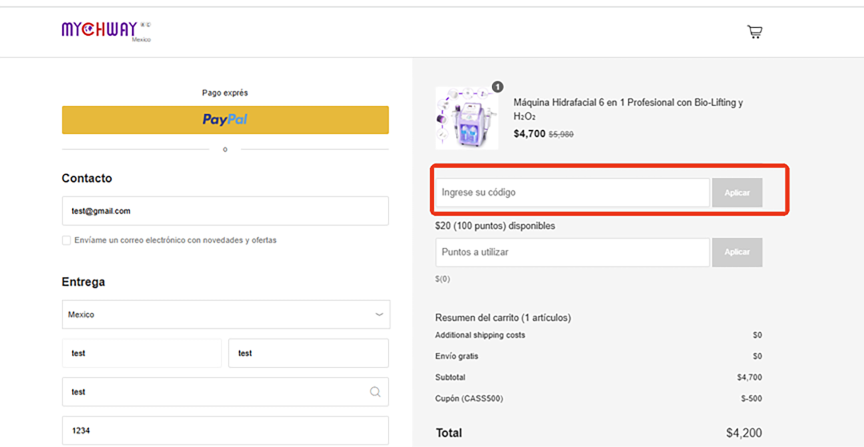
Task: Click the Entrega section heading
Action: click(83, 282)
